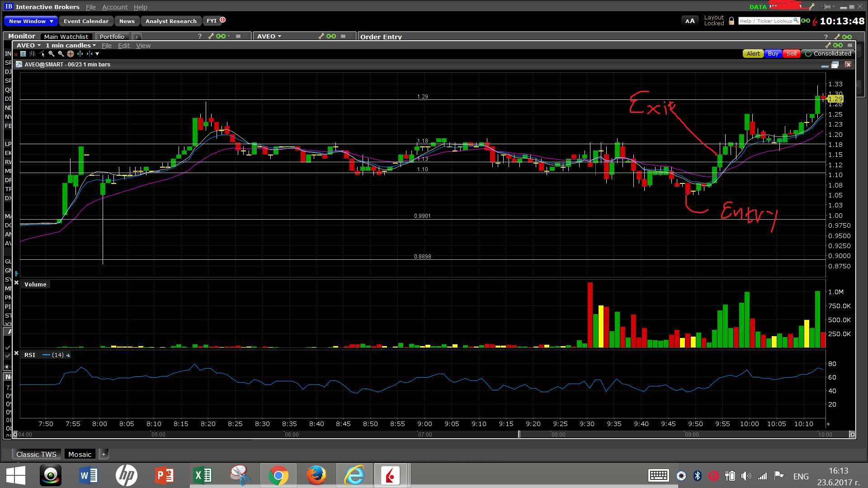Viewport: 868px width, 488px height.
Task: Open Microsoft Excel from the taskbar
Action: (x=203, y=475)
